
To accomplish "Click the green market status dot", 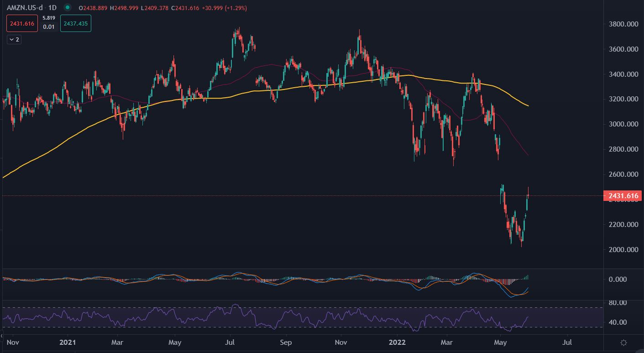I will (x=68, y=7).
